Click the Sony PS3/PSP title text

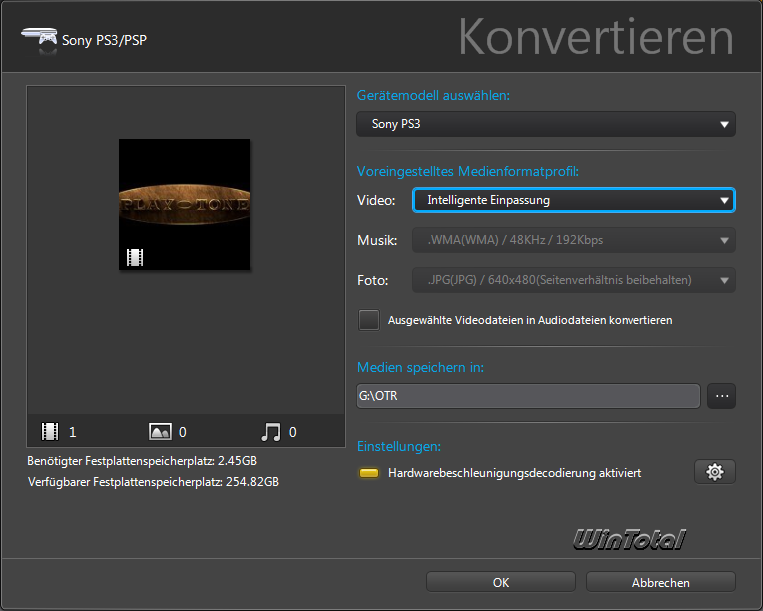(104, 40)
